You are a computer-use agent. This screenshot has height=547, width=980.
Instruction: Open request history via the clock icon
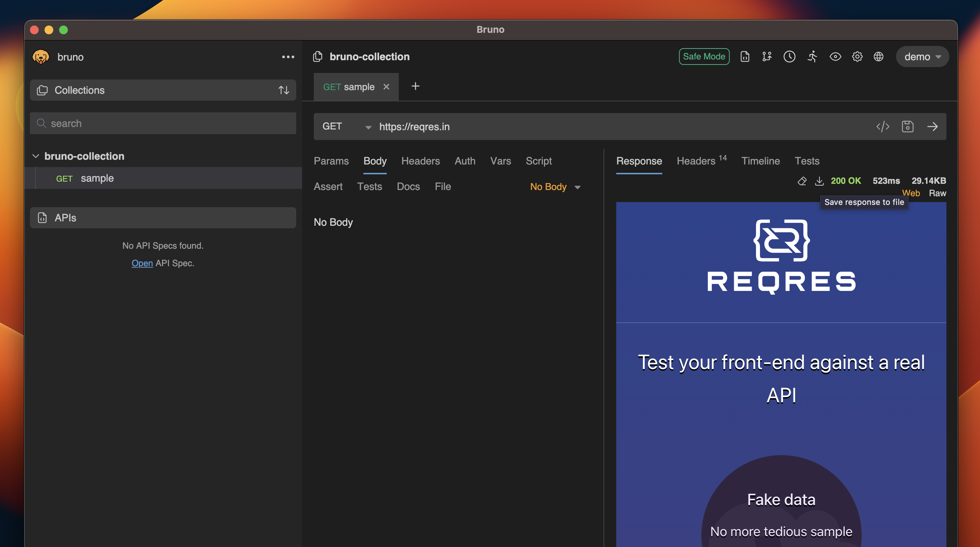[x=790, y=56]
